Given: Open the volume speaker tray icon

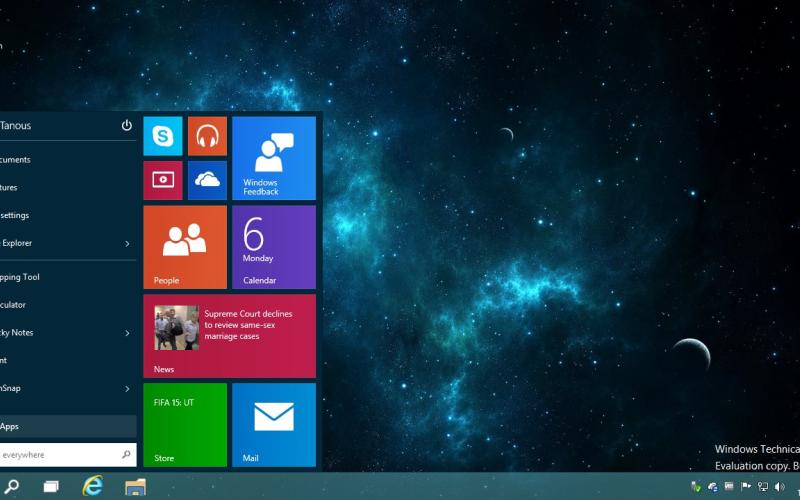Looking at the screenshot, I should (780, 487).
